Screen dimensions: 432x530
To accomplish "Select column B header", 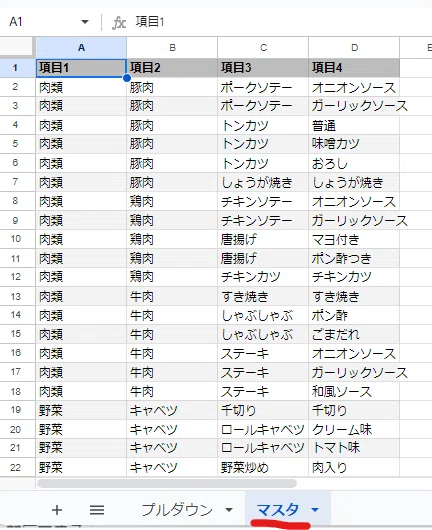I will click(x=172, y=48).
